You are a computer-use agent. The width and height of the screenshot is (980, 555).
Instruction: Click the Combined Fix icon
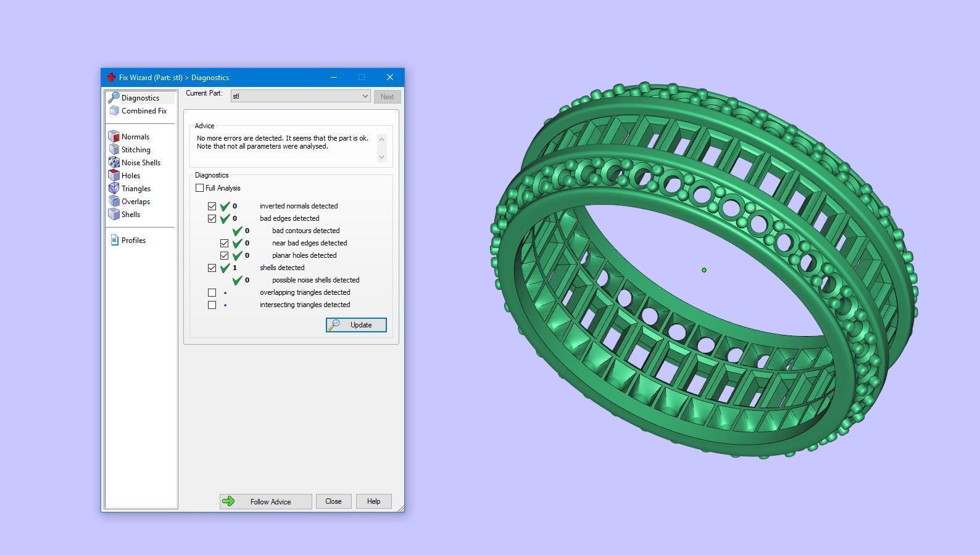[114, 110]
